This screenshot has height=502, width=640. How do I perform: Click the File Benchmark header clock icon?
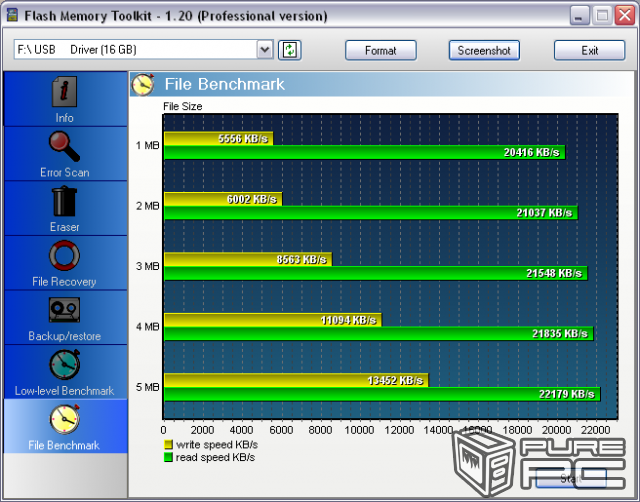143,84
